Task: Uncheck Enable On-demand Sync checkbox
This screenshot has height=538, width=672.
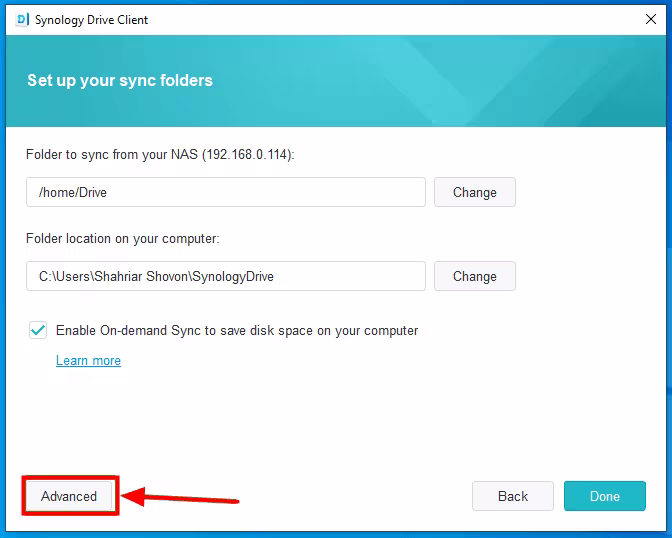Action: tap(38, 331)
